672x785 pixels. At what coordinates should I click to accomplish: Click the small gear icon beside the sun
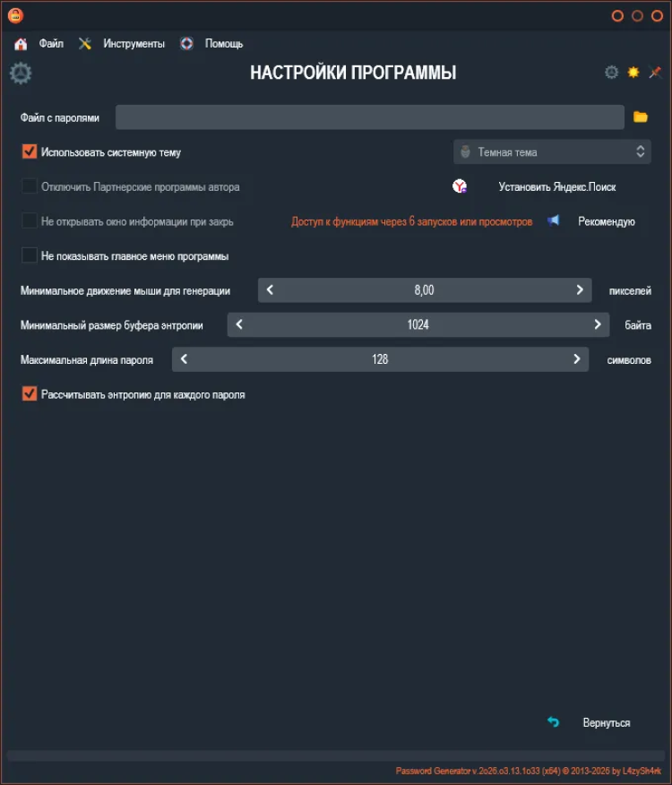click(612, 73)
